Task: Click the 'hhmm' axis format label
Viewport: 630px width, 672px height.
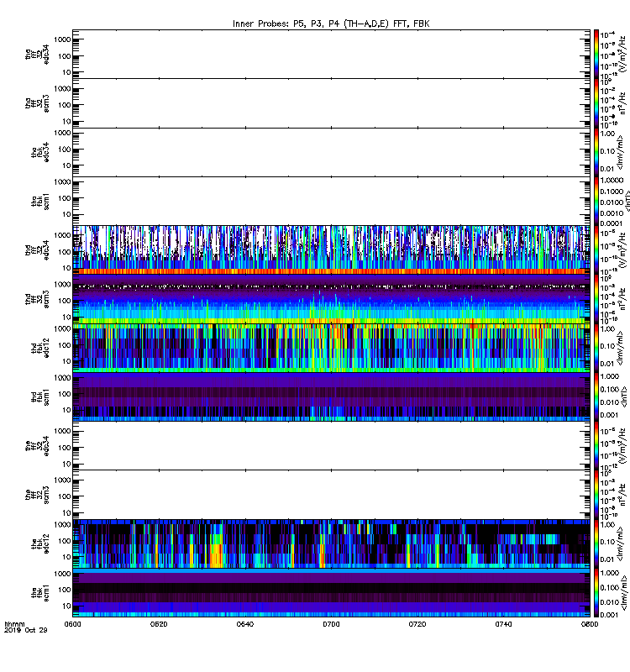Action: tap(14, 624)
